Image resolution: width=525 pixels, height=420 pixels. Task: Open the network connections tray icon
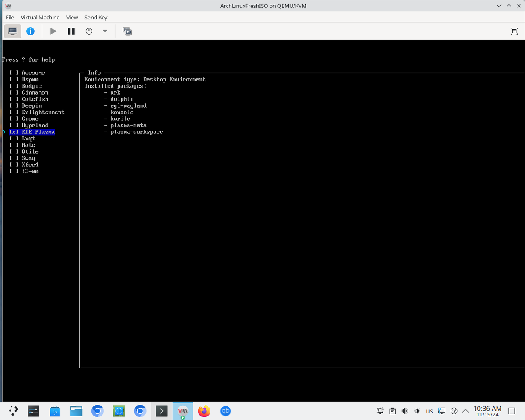[x=441, y=411]
